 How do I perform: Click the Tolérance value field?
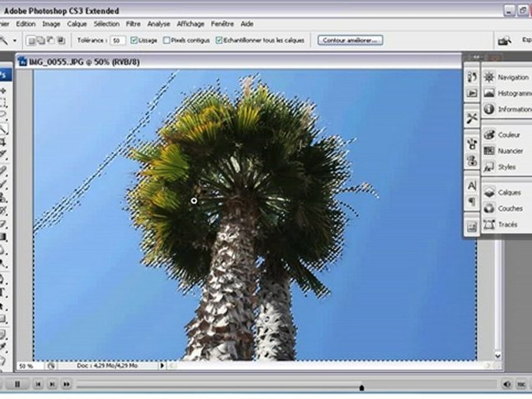click(x=117, y=40)
